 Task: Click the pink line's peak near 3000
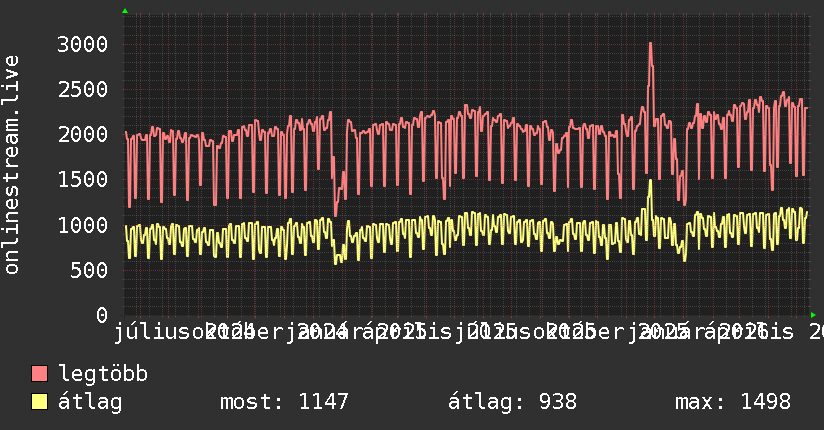pos(651,45)
